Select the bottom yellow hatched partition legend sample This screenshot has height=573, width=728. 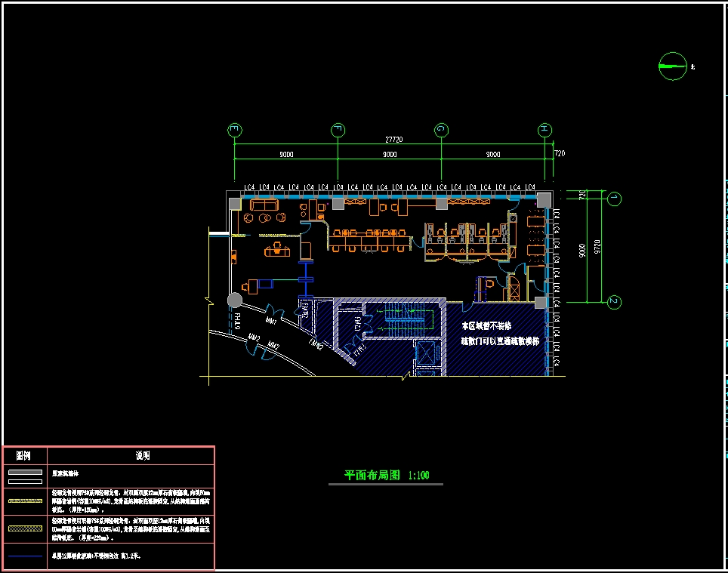(x=25, y=528)
